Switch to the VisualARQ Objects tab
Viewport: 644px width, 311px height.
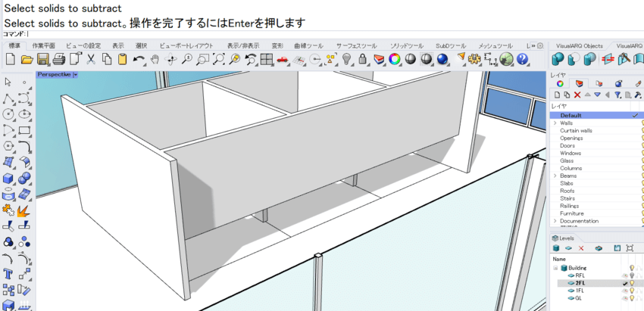[x=580, y=45]
